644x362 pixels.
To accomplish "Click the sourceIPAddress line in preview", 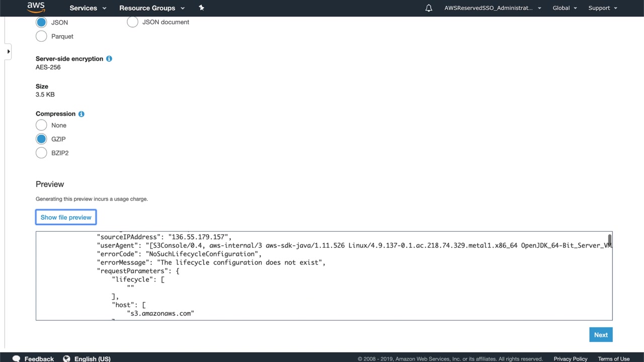I will click(x=164, y=237).
